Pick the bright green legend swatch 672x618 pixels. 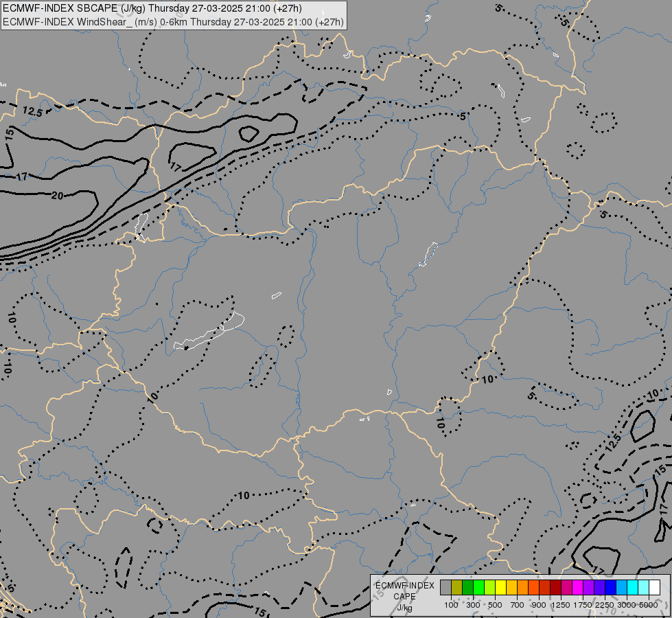pyautogui.click(x=478, y=588)
